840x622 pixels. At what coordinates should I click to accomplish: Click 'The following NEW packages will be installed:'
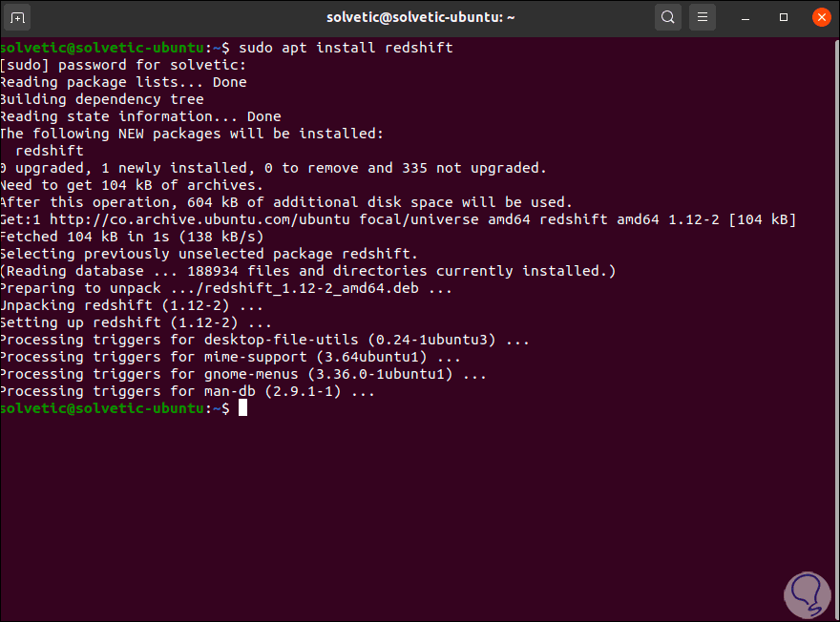click(x=192, y=134)
